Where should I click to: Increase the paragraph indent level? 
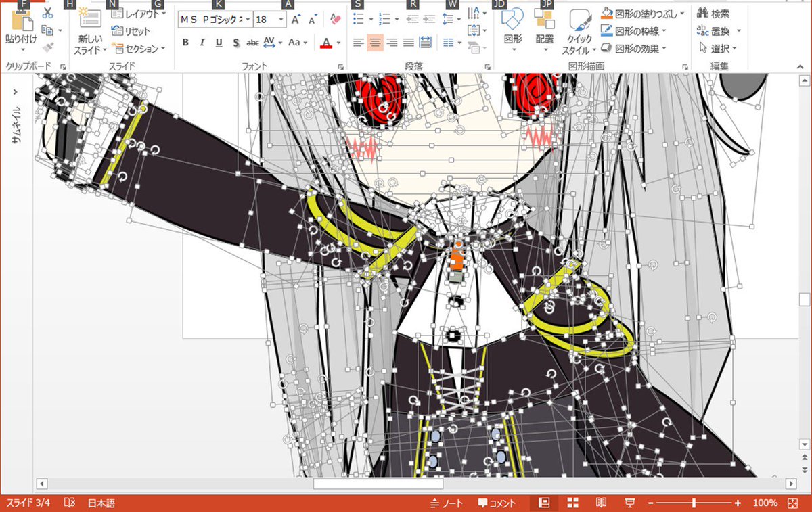point(428,20)
